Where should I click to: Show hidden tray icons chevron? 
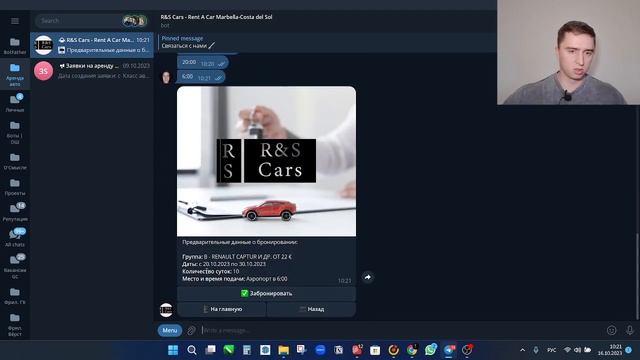[522, 350]
